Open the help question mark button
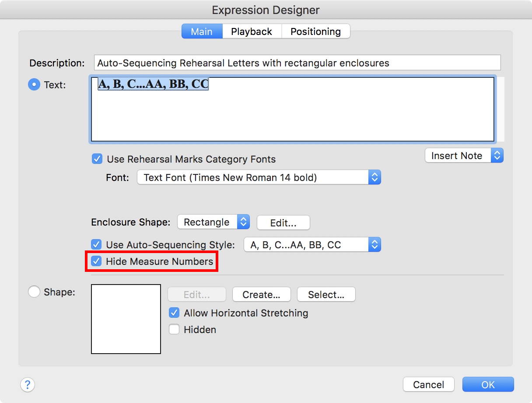 click(28, 385)
